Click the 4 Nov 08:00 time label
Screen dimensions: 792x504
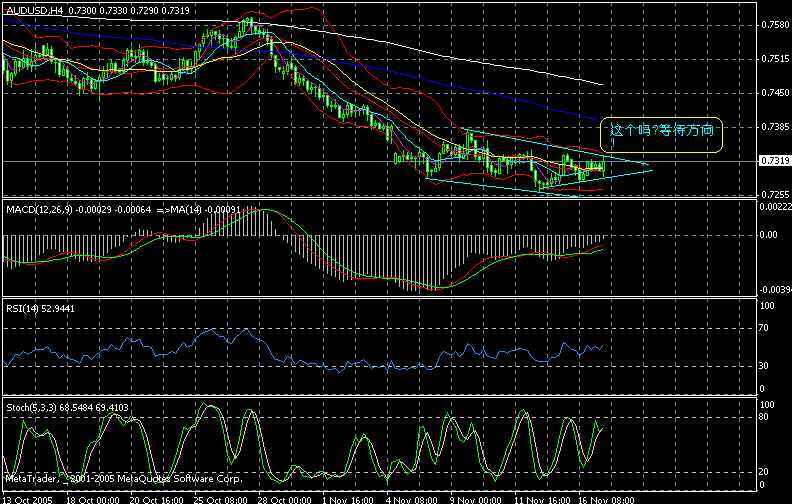coord(412,500)
